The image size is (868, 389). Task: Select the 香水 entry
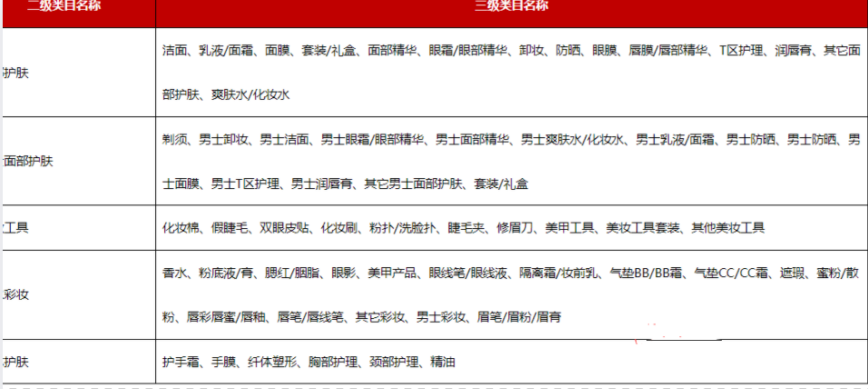(x=174, y=273)
